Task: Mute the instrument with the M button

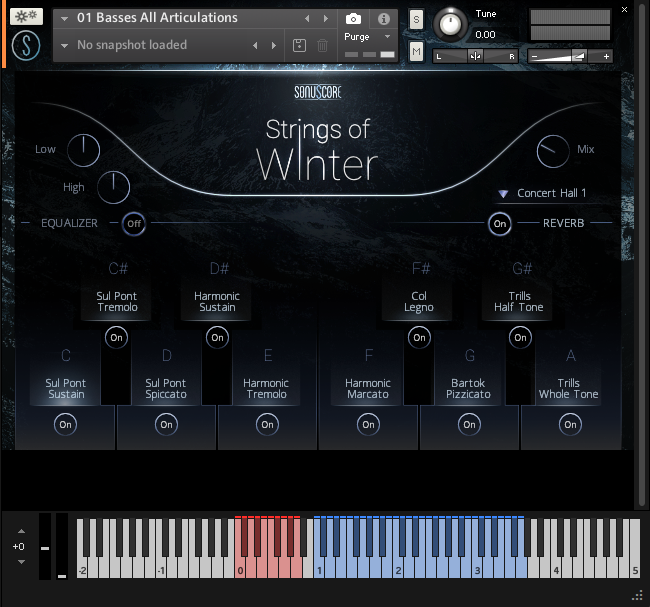Action: (x=416, y=52)
